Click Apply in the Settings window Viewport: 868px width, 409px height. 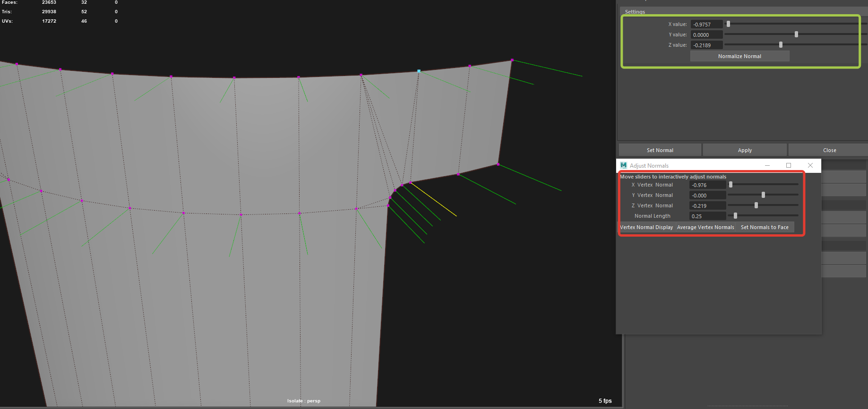coord(745,150)
